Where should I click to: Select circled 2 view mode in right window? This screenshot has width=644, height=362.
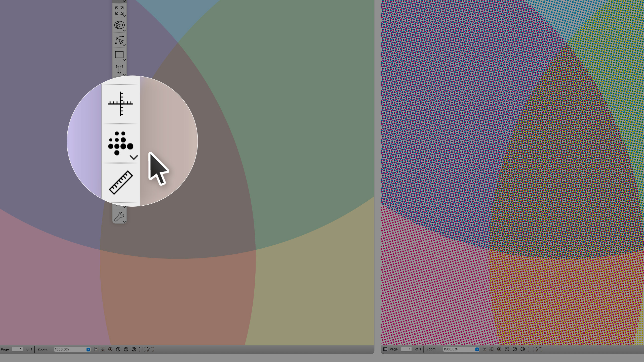coord(515,349)
